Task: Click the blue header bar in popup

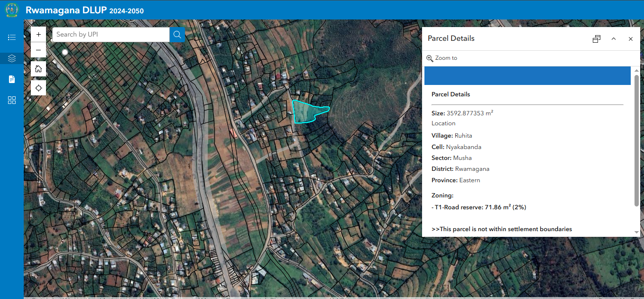Action: click(527, 76)
